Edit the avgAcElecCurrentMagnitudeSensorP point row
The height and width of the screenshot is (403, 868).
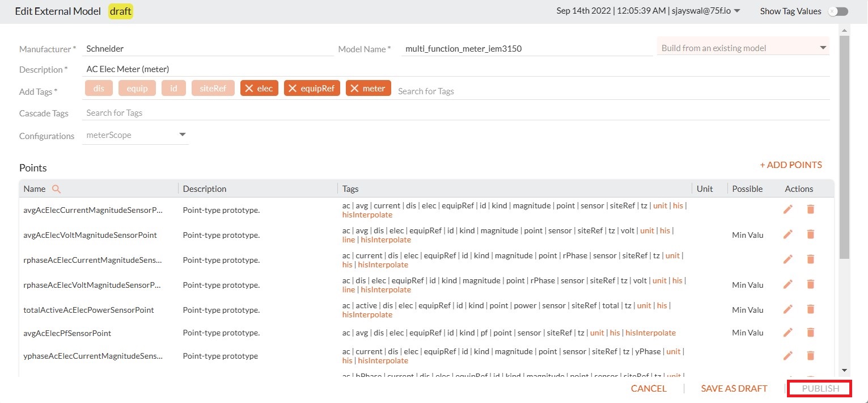(x=787, y=209)
